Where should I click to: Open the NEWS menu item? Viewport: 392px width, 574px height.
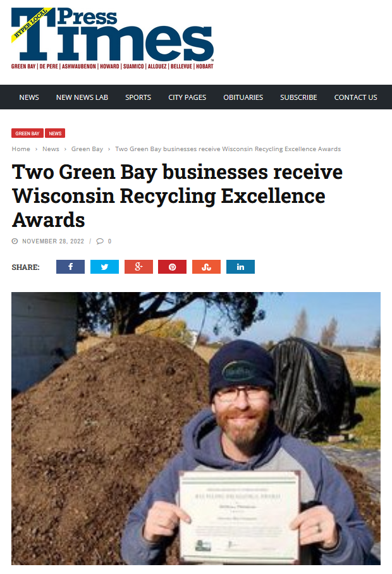click(29, 97)
